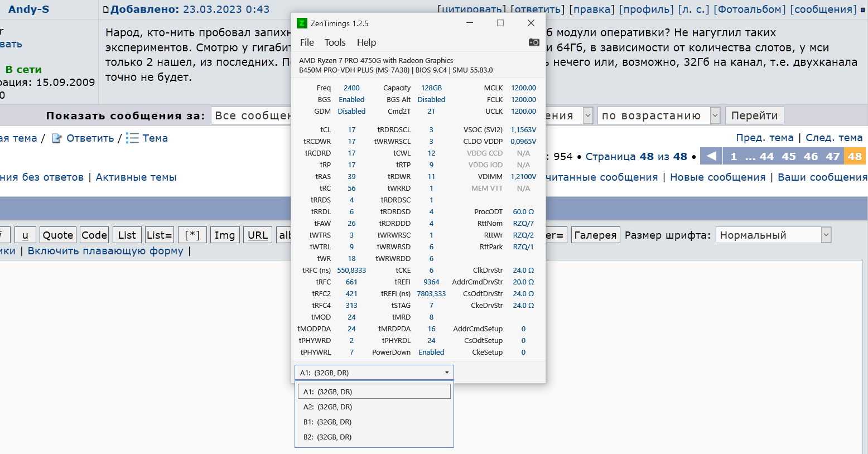The image size is (868, 454).
Task: Go to page 47 in pagination
Action: 833,156
